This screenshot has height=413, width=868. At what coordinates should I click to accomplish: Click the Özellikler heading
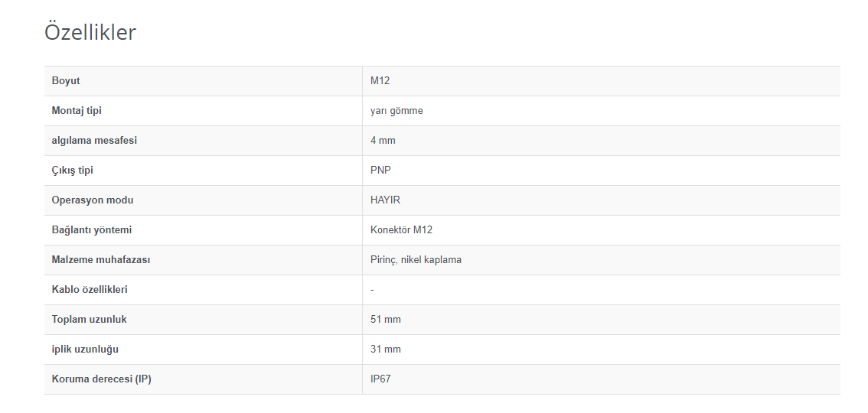pyautogui.click(x=90, y=32)
